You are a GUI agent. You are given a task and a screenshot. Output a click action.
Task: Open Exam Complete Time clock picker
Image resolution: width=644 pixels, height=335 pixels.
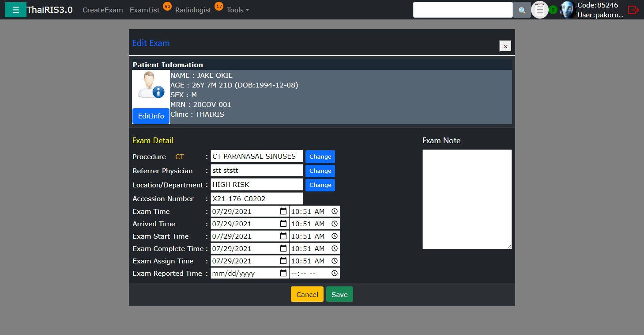(x=335, y=249)
